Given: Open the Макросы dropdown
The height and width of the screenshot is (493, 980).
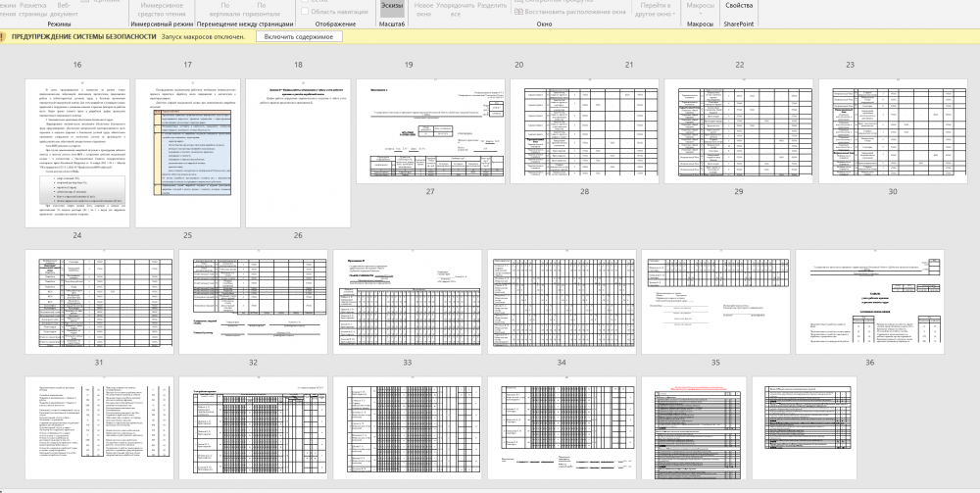Looking at the screenshot, I should click(x=700, y=8).
